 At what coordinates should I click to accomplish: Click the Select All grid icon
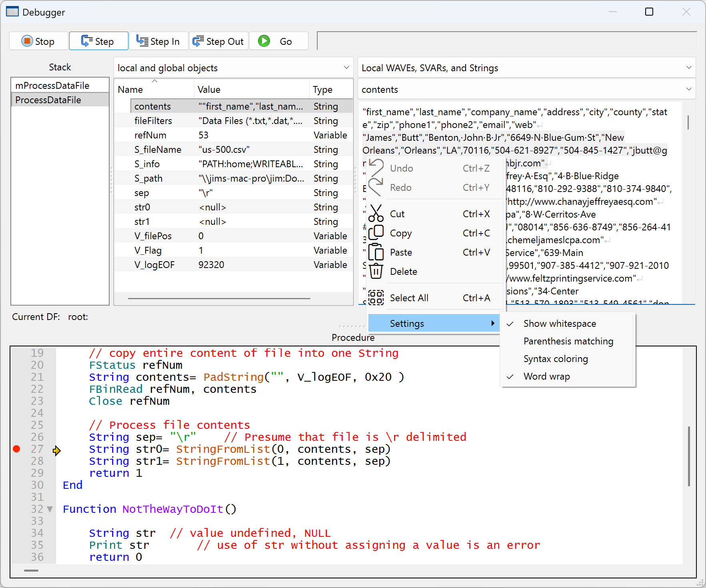tap(376, 298)
